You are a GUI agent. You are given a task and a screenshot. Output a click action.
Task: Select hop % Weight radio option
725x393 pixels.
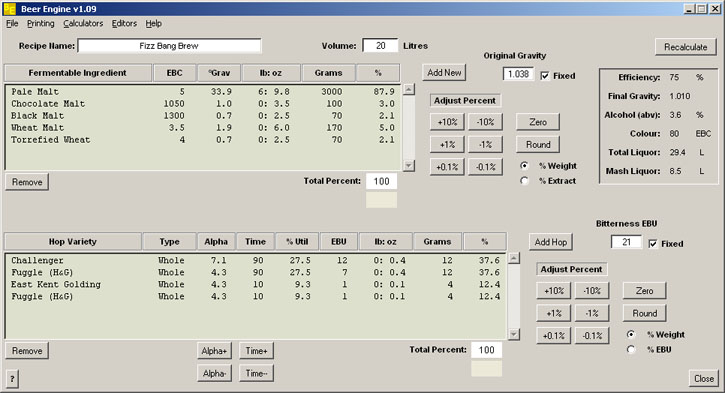[631, 334]
